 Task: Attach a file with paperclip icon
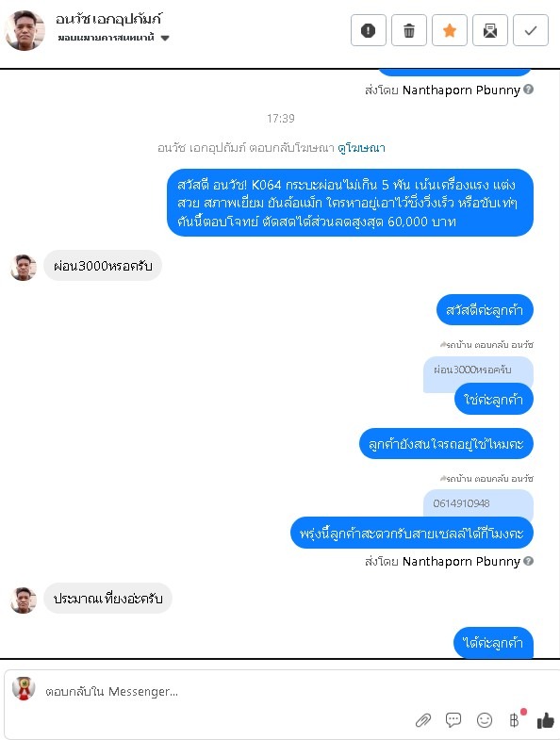(x=423, y=719)
